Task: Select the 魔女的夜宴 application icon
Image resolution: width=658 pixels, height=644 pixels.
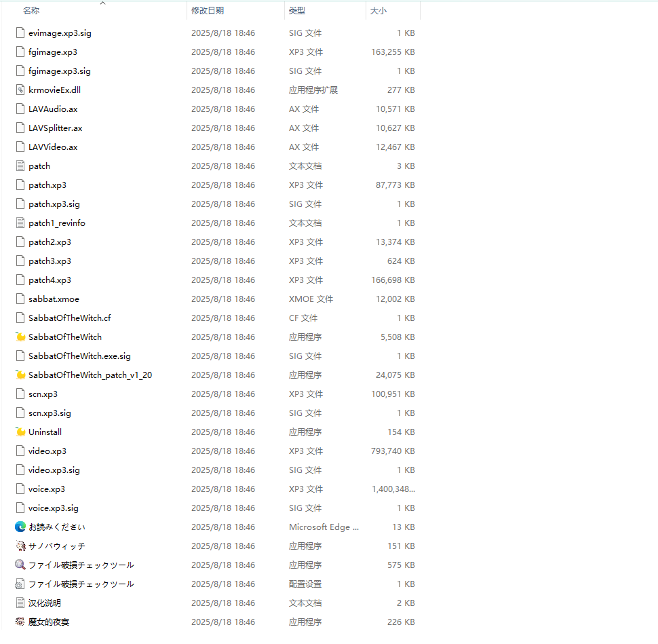Action: click(x=20, y=622)
